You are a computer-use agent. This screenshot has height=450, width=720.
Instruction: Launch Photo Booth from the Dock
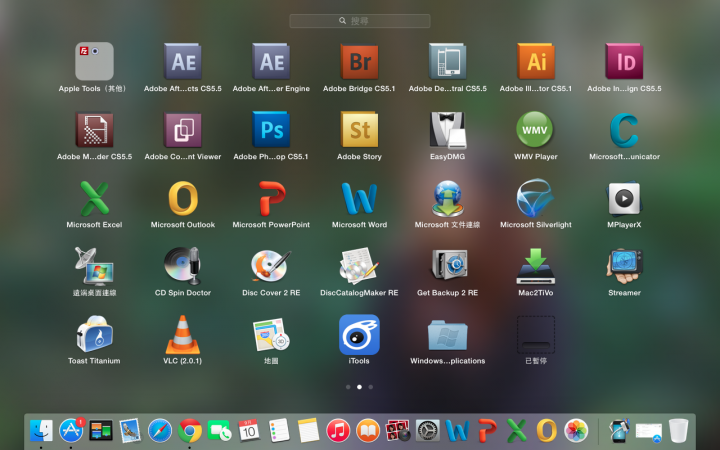[x=398, y=431]
